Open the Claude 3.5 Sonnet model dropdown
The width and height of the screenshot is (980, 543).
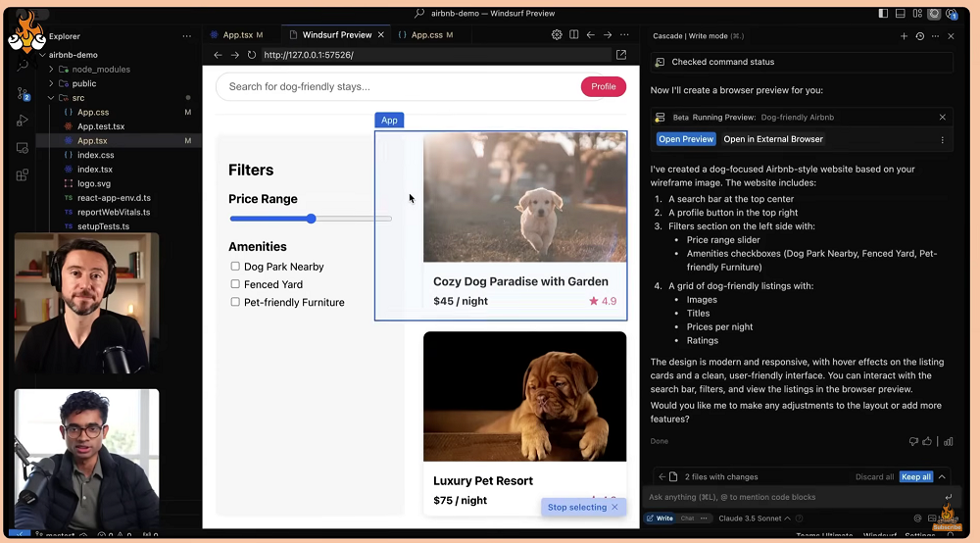click(754, 518)
